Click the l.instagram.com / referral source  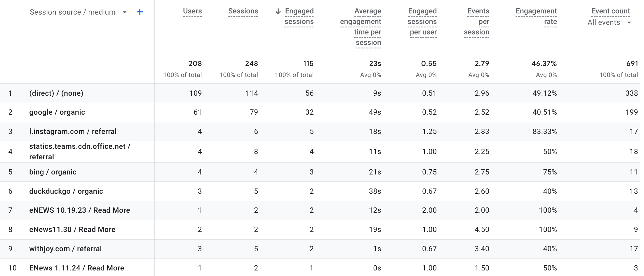73,132
